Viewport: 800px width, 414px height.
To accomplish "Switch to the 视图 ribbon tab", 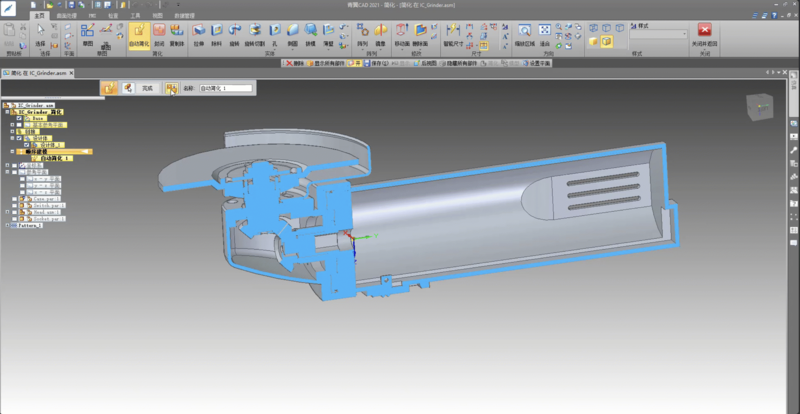I will click(158, 17).
